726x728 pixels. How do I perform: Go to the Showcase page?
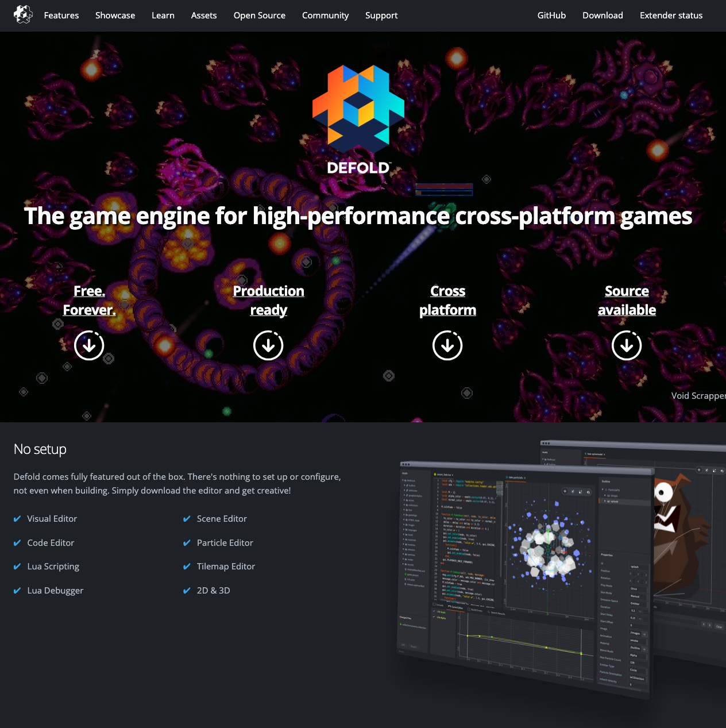(115, 16)
